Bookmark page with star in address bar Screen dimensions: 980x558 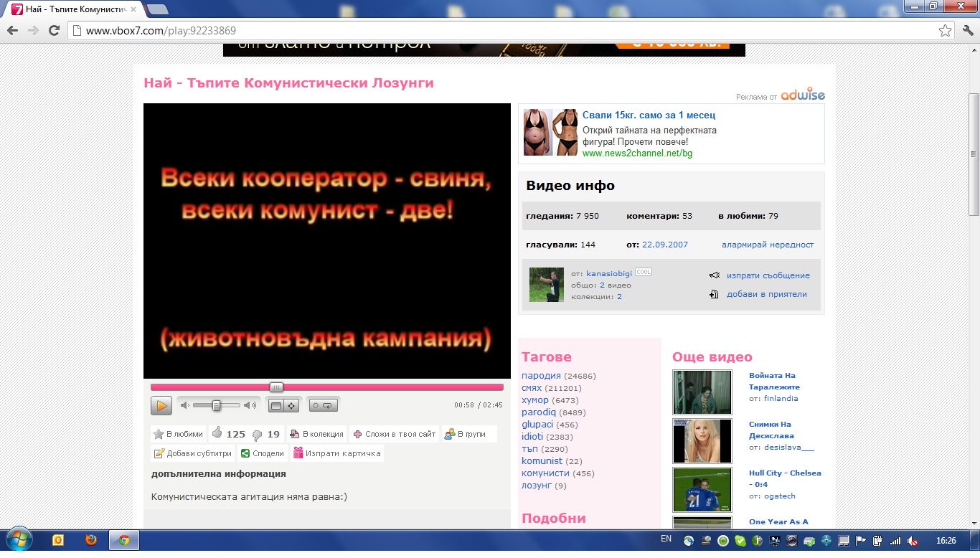point(946,31)
